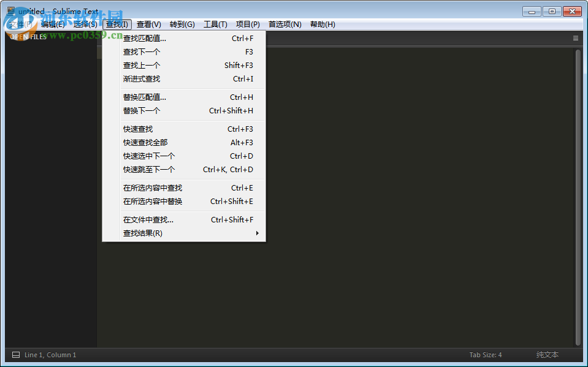Open the Tab Size: 4 selector
The image size is (588, 367).
(485, 354)
